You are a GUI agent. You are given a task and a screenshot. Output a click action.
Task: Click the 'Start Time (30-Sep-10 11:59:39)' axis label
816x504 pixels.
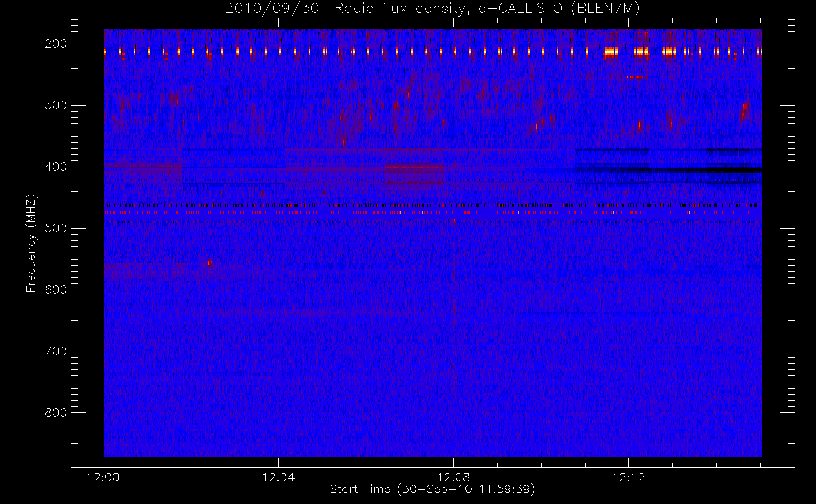tap(432, 489)
